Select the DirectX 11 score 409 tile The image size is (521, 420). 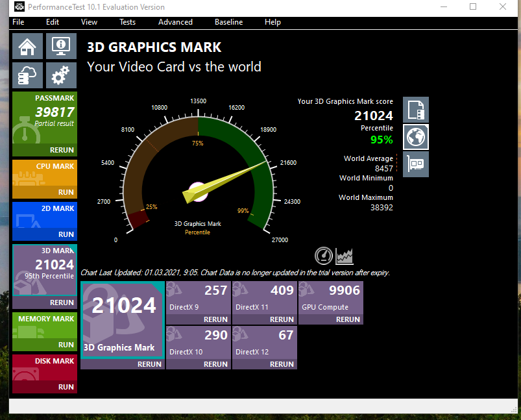265,298
